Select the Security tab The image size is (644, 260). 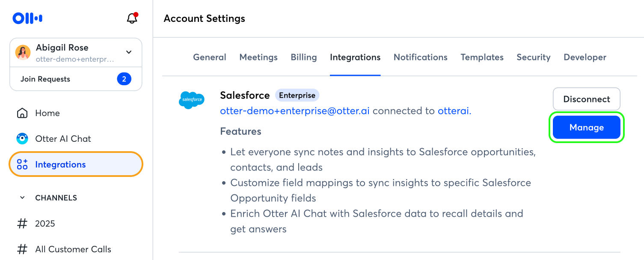point(533,57)
